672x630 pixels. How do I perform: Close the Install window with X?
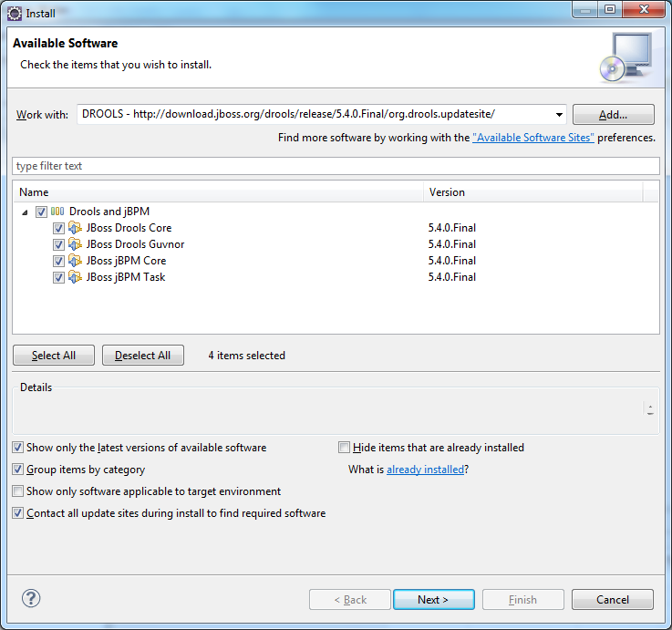tap(644, 9)
